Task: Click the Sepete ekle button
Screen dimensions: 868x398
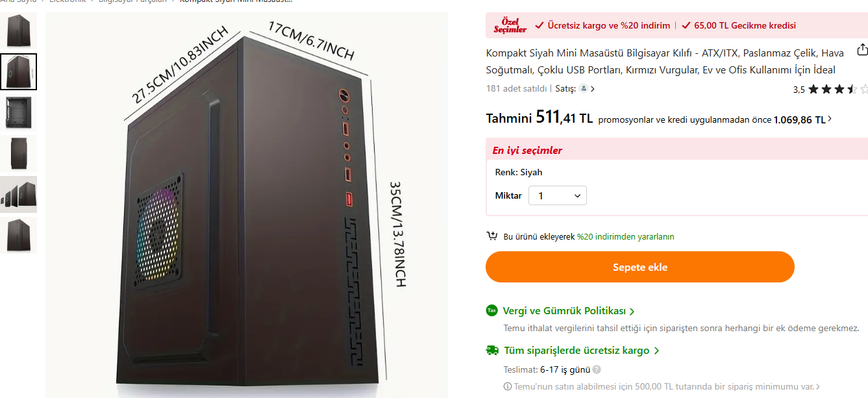Action: 640,267
